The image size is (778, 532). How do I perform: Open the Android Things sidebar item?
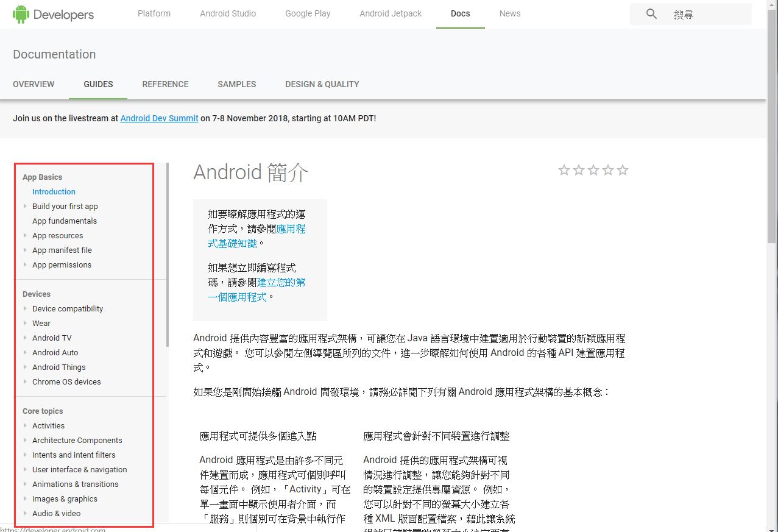(x=58, y=367)
